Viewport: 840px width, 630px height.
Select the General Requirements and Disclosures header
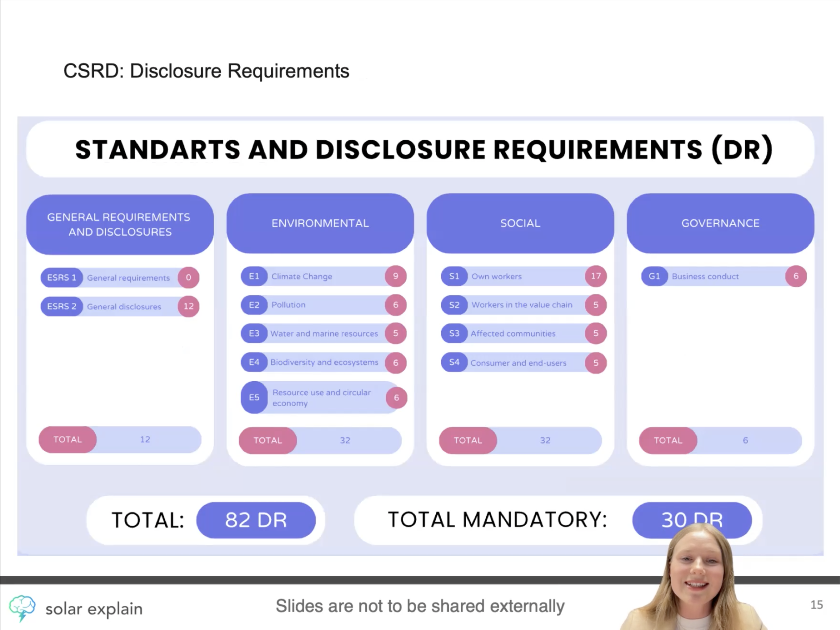coord(120,225)
